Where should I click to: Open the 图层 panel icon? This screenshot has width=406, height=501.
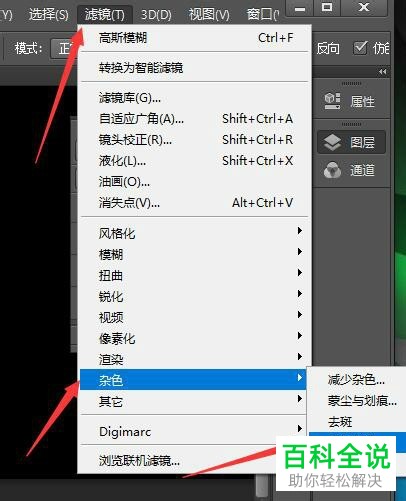[351, 143]
